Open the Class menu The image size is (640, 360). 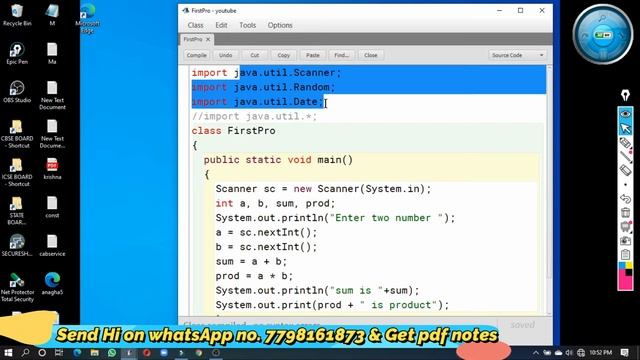coord(196,25)
